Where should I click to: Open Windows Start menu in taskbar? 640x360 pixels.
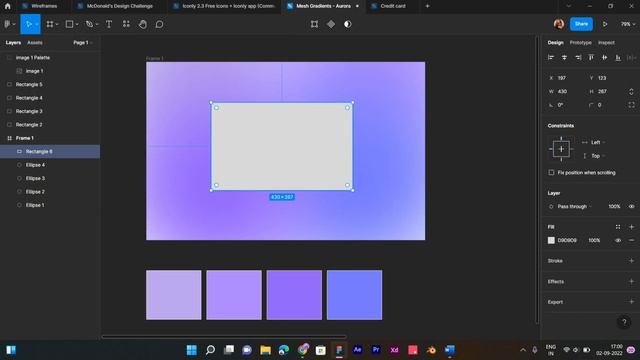tap(191, 350)
